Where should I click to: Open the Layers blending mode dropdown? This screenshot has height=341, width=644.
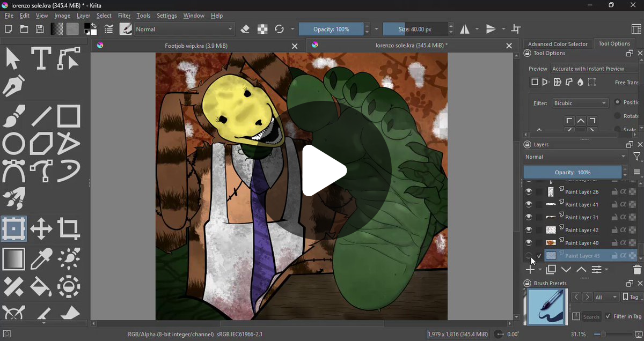coord(576,157)
